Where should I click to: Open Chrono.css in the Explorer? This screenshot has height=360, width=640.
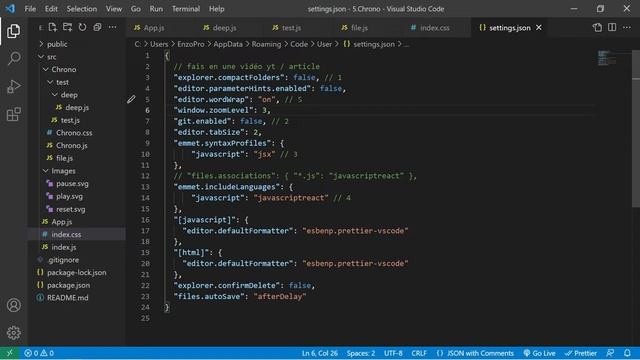pyautogui.click(x=77, y=133)
